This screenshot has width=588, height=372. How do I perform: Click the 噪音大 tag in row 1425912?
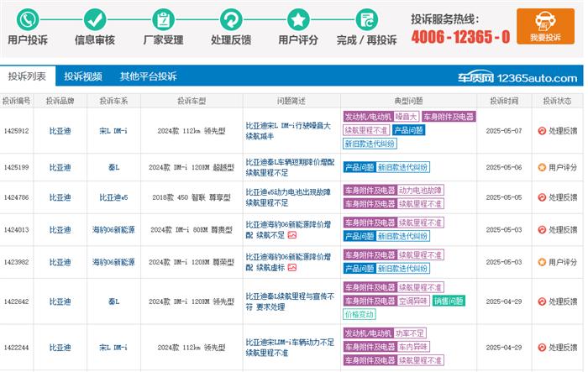(406, 117)
